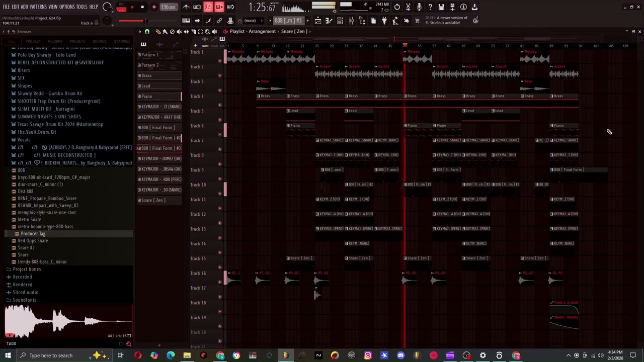The width and height of the screenshot is (644, 362).
Task: Open playlist options menu arrow
Action: coord(140,31)
